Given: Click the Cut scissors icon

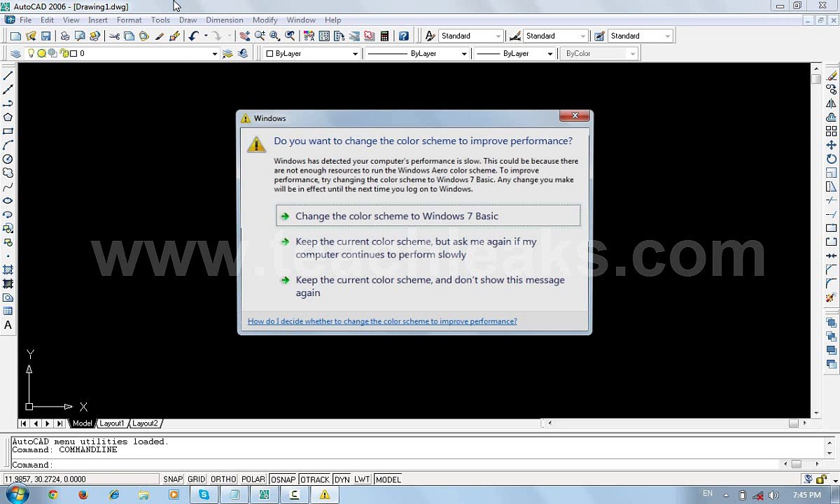Looking at the screenshot, I should pos(114,36).
